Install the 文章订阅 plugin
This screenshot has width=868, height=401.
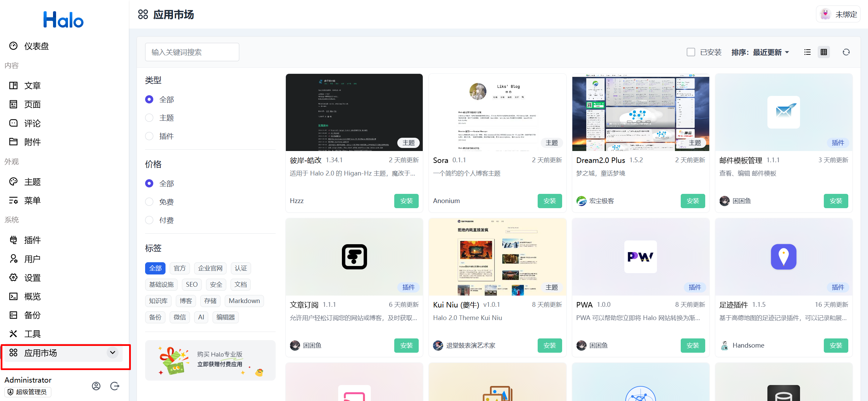click(x=406, y=346)
